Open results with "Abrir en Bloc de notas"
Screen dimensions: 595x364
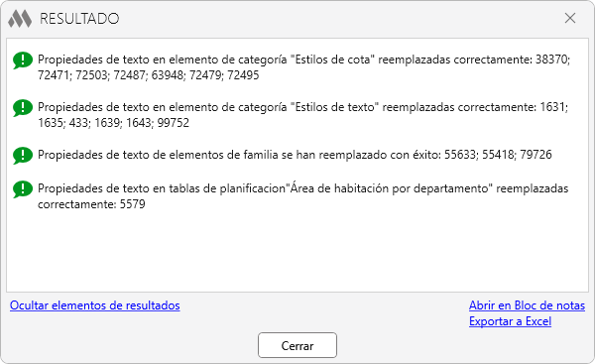coord(527,305)
